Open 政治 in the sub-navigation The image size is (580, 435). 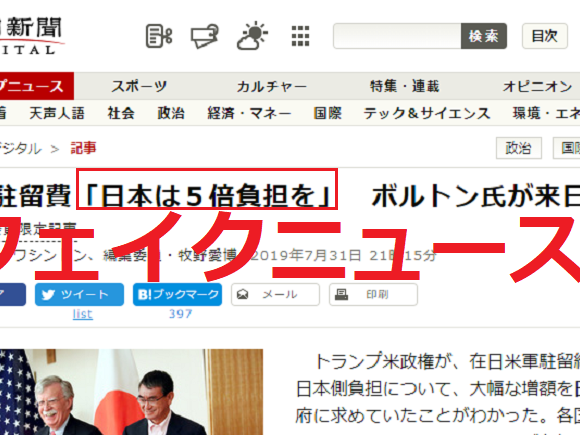pos(171,113)
